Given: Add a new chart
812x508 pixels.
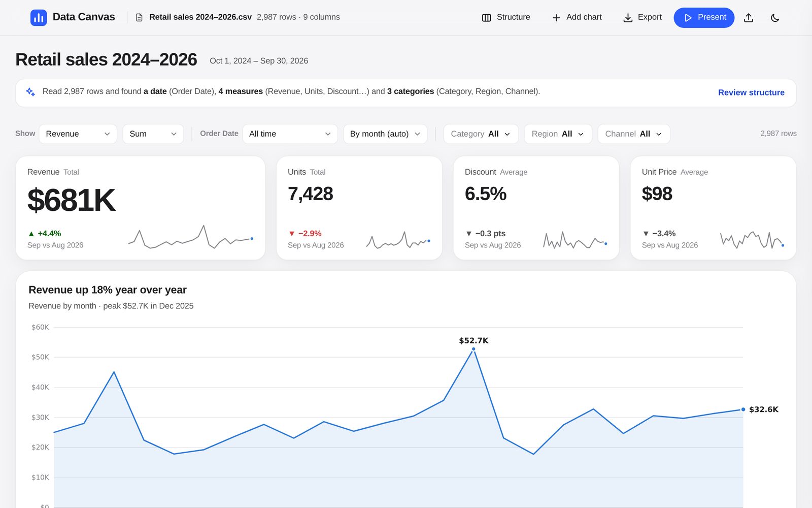Looking at the screenshot, I should 577,17.
